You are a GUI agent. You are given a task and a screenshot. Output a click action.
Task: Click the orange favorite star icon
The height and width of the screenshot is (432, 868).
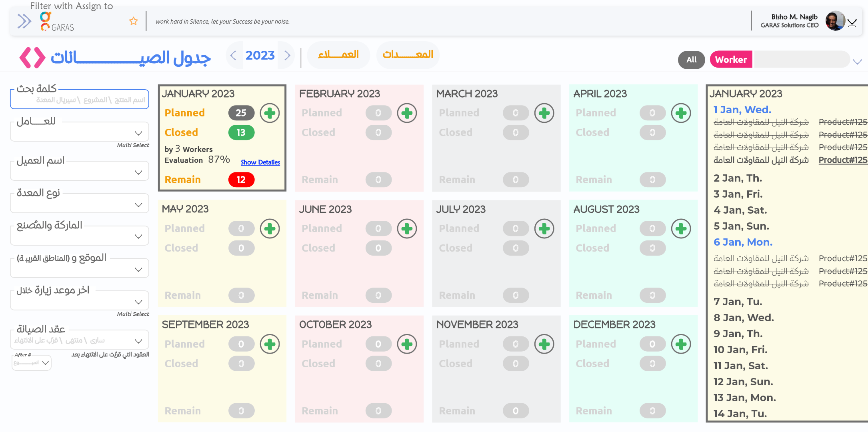click(134, 21)
